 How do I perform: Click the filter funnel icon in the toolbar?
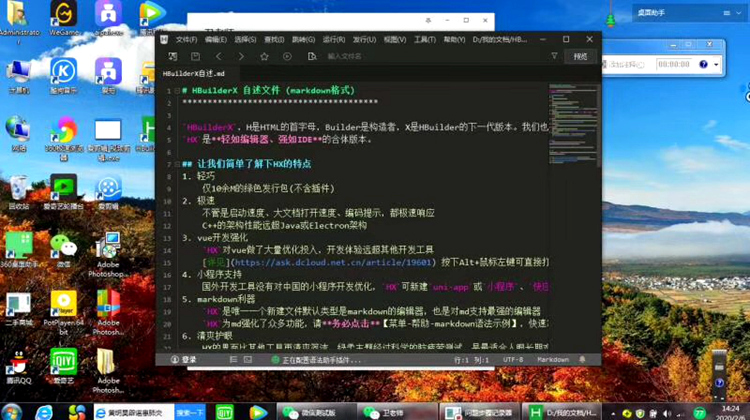coord(554,56)
